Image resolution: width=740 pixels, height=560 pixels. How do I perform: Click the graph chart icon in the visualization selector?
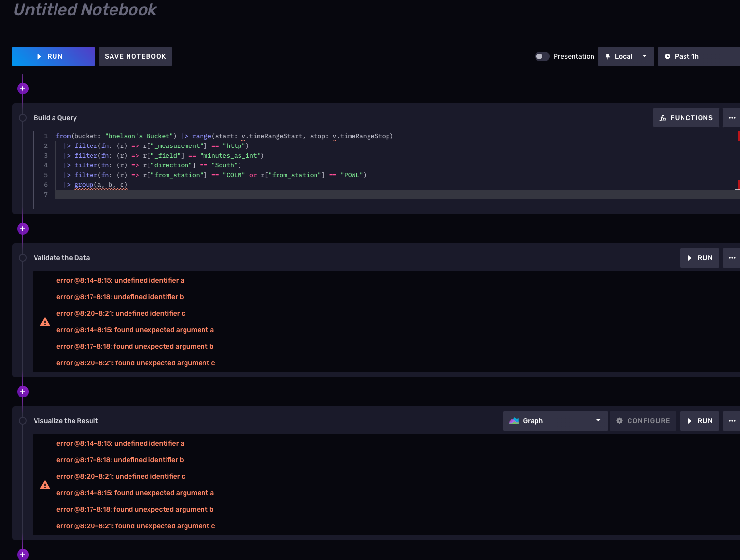[x=515, y=420]
